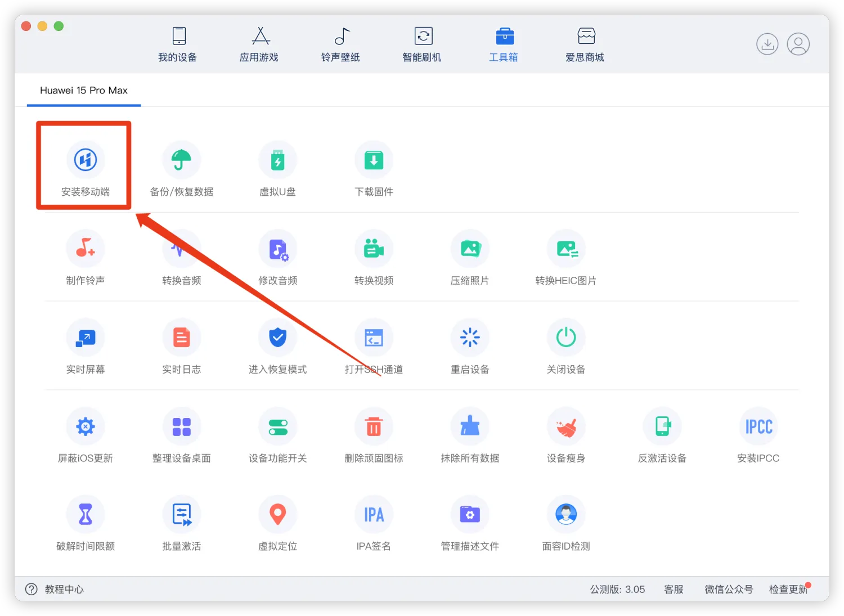Click the 客服 customer service link
The height and width of the screenshot is (616, 844).
[x=674, y=589]
